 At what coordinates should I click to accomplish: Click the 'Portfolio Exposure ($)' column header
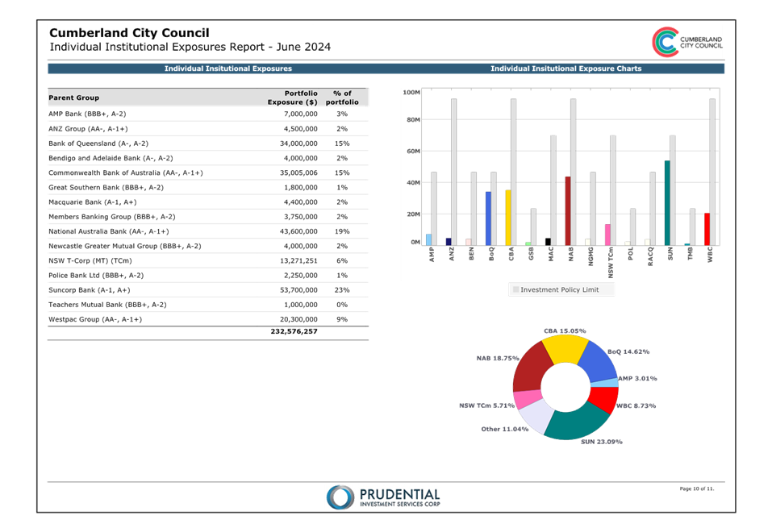293,98
